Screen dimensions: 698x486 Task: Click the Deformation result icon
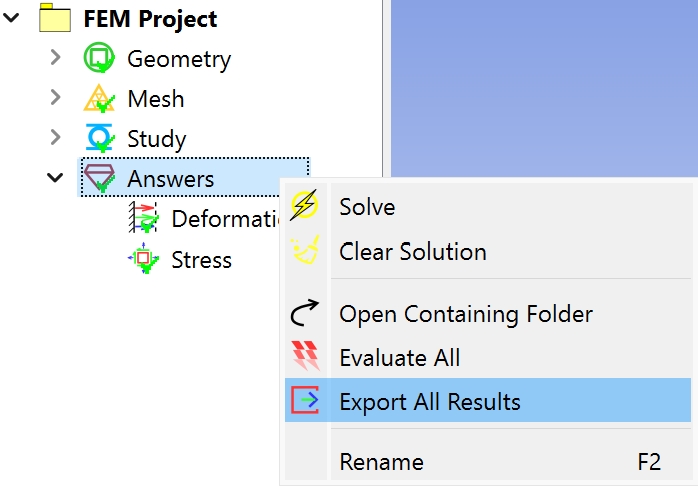tap(143, 218)
